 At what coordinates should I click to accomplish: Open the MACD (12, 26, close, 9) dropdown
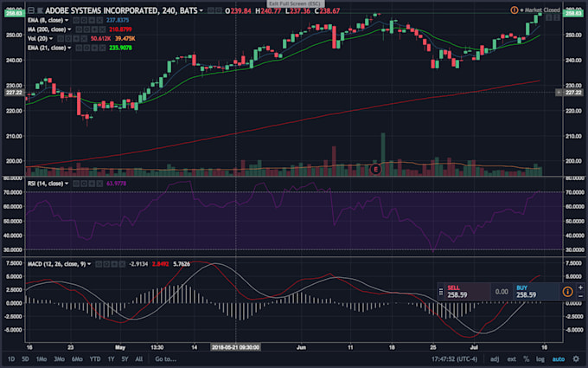[89, 264]
